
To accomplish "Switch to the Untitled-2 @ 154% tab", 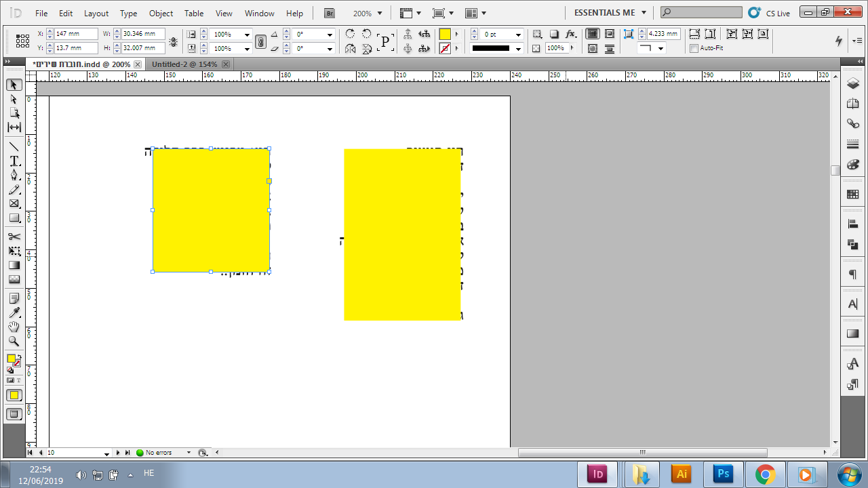I will pos(184,64).
